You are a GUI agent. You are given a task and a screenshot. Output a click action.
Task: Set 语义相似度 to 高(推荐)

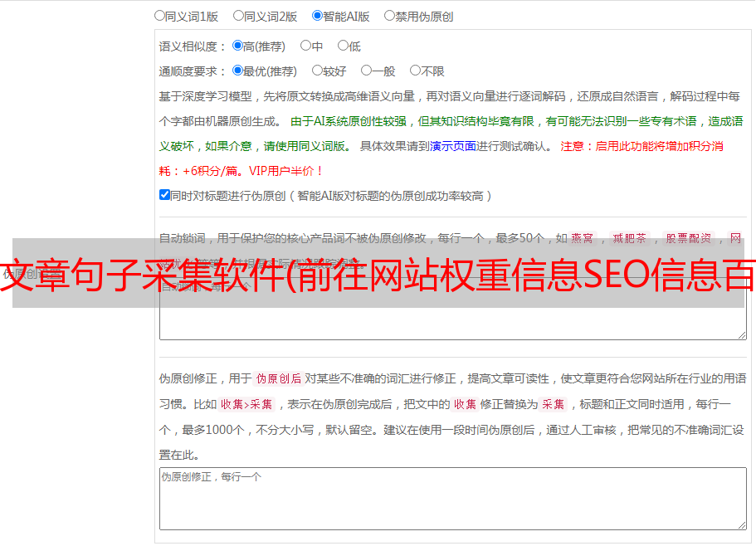237,46
